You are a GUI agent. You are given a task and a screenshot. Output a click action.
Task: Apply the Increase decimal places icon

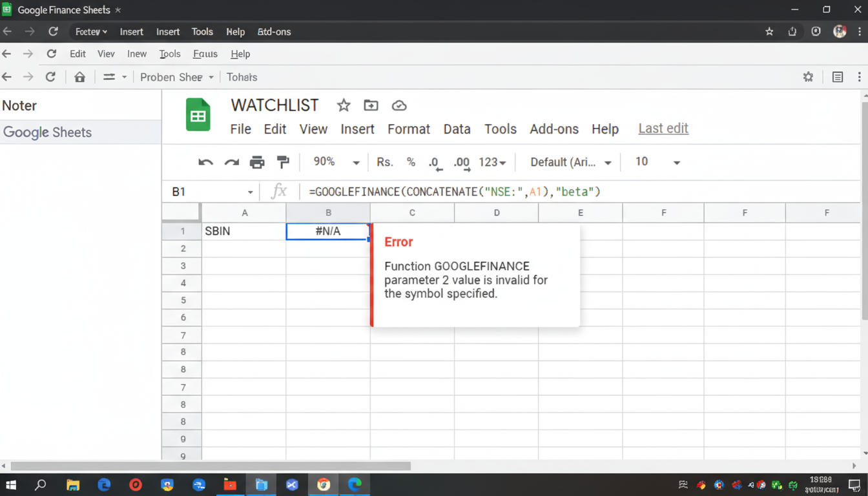click(x=461, y=162)
